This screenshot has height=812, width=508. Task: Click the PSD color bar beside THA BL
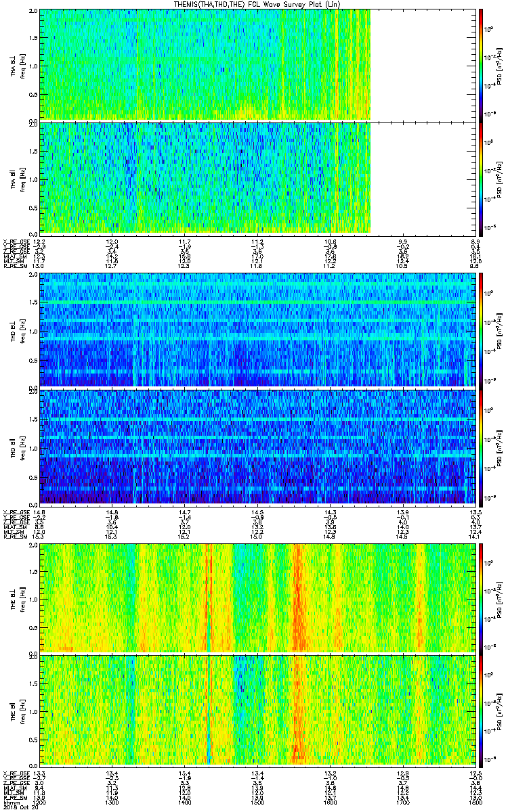click(x=480, y=64)
